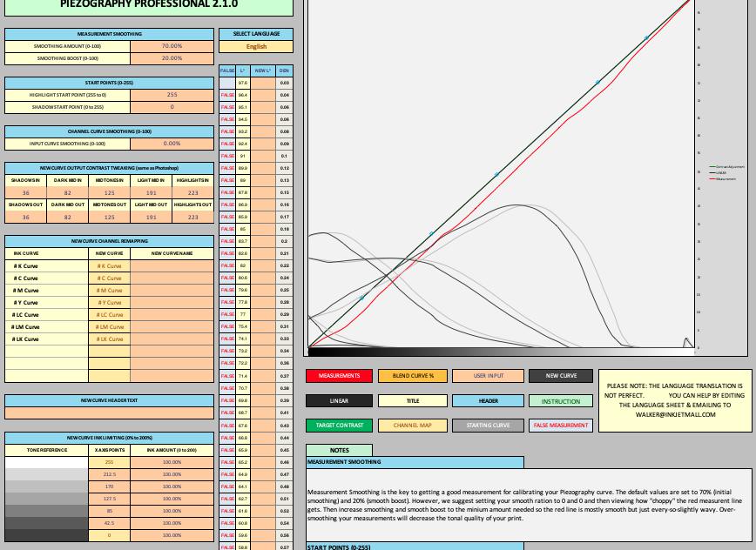Click the Smoothing Amount value 70.00%
The height and width of the screenshot is (550, 756).
pyautogui.click(x=172, y=46)
